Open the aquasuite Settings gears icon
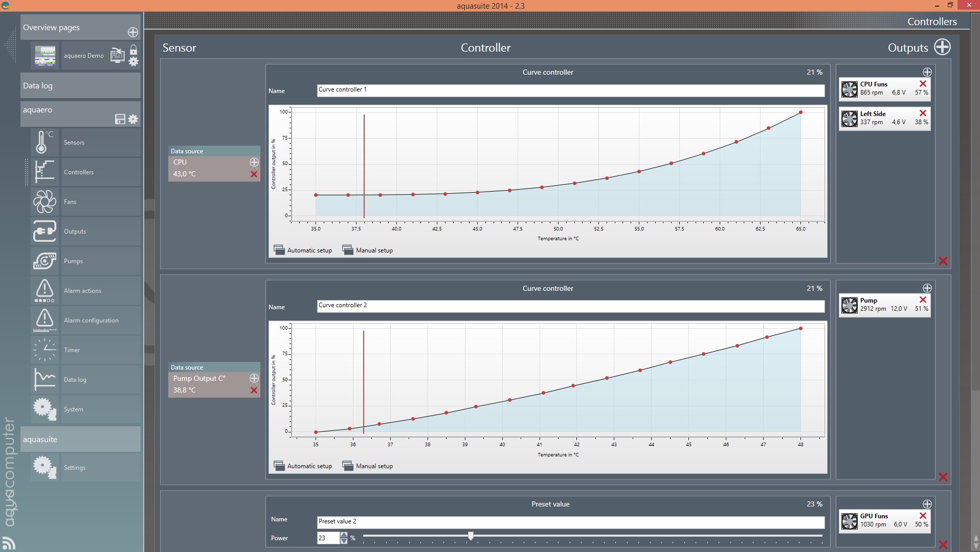 coord(44,467)
